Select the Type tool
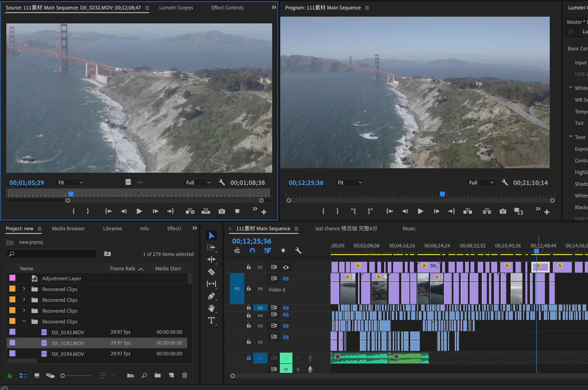Viewport: 588px width, 390px height. (x=211, y=320)
